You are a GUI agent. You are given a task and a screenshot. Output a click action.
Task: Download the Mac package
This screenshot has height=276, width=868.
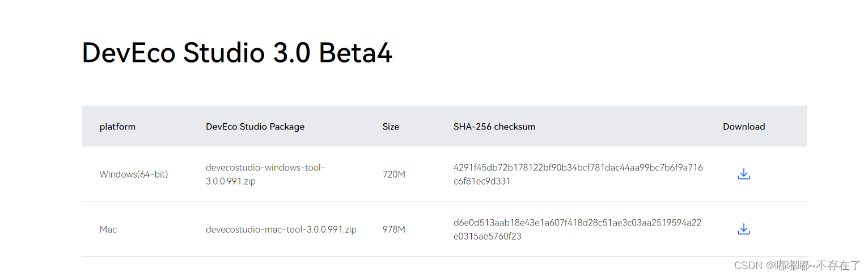tap(743, 229)
